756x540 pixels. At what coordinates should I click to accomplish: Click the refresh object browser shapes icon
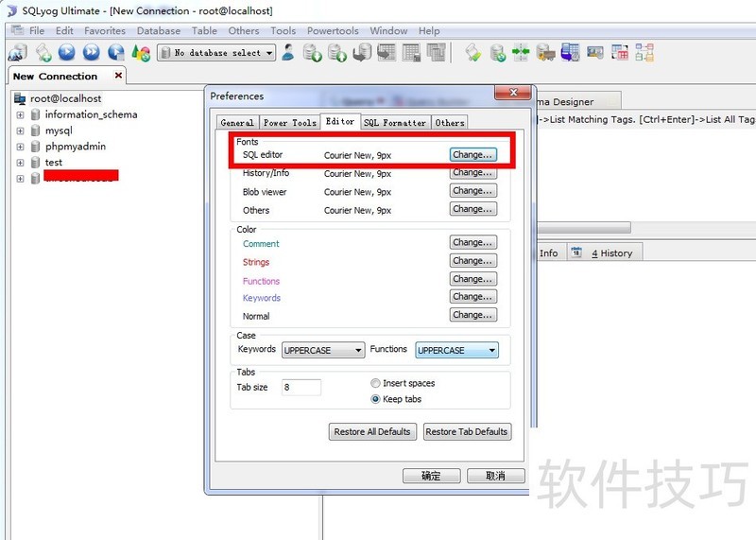pyautogui.click(x=141, y=52)
